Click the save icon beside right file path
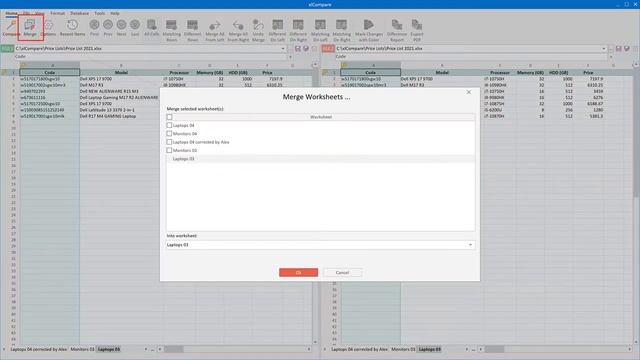 pos(618,49)
